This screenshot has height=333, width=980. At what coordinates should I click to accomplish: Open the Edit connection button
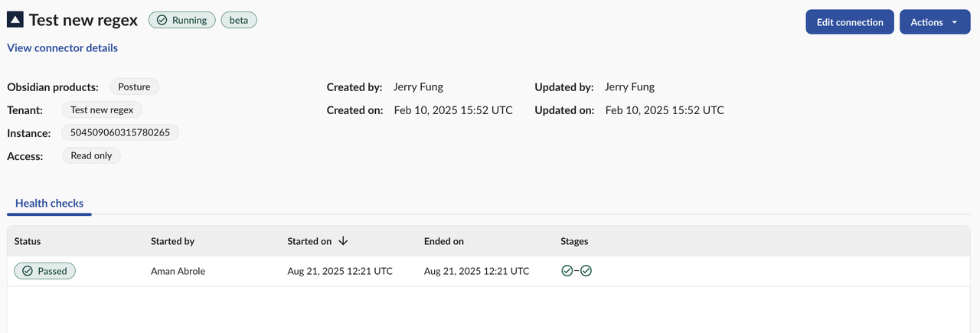click(850, 22)
